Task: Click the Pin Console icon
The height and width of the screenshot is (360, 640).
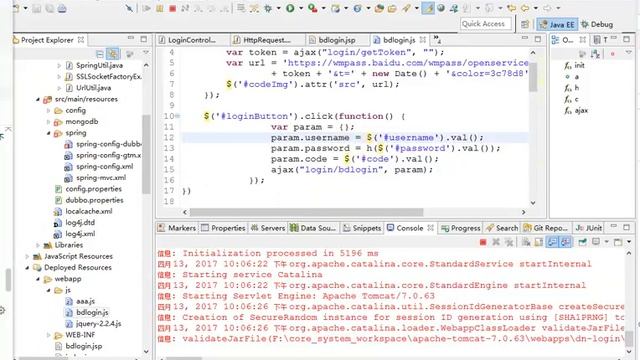Action: coord(582,242)
